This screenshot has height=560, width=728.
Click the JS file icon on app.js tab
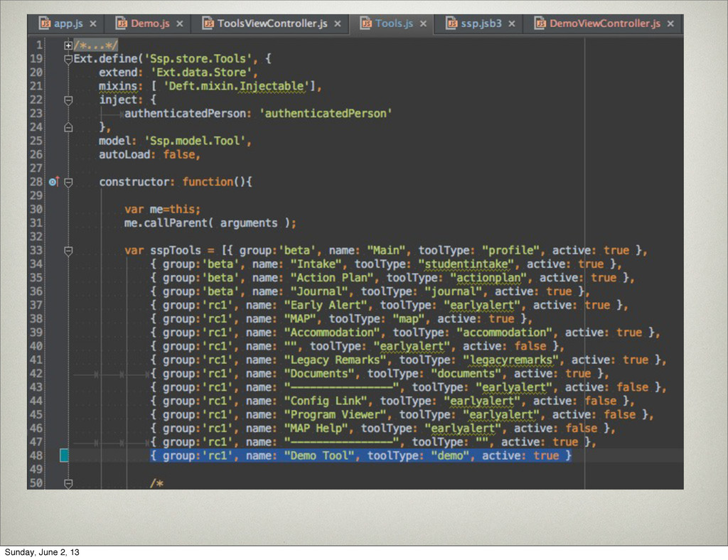(45, 23)
